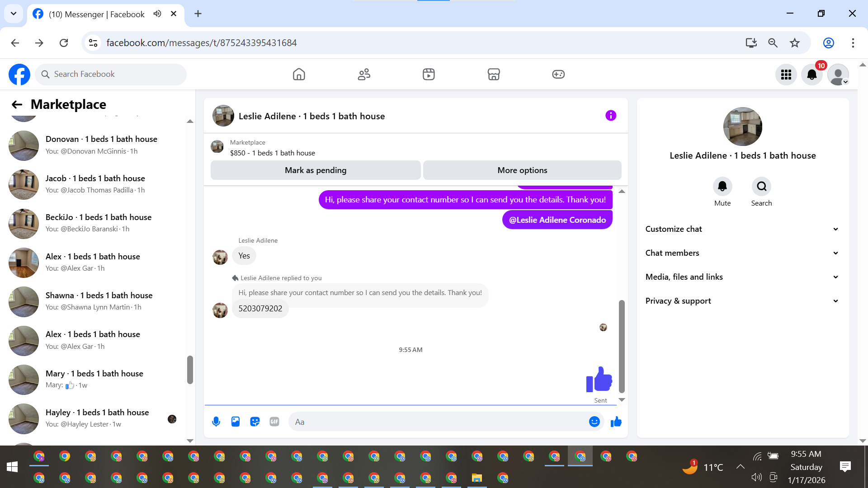Mute the browser tab audio icon

tap(157, 14)
